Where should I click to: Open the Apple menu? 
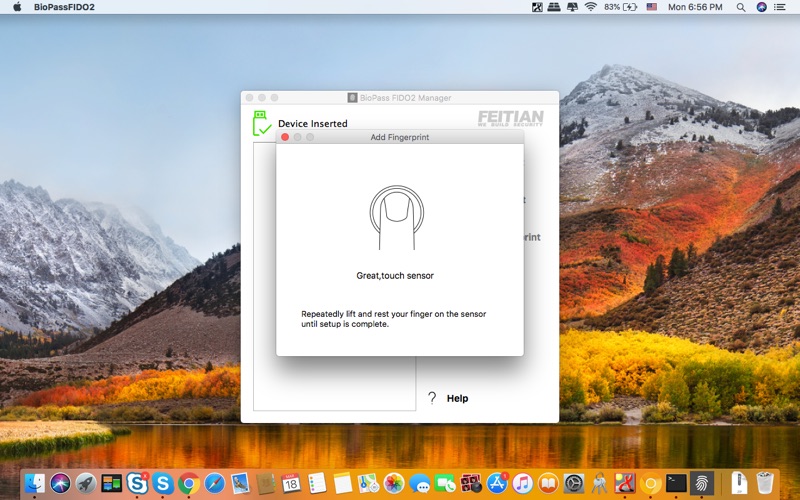coord(17,7)
